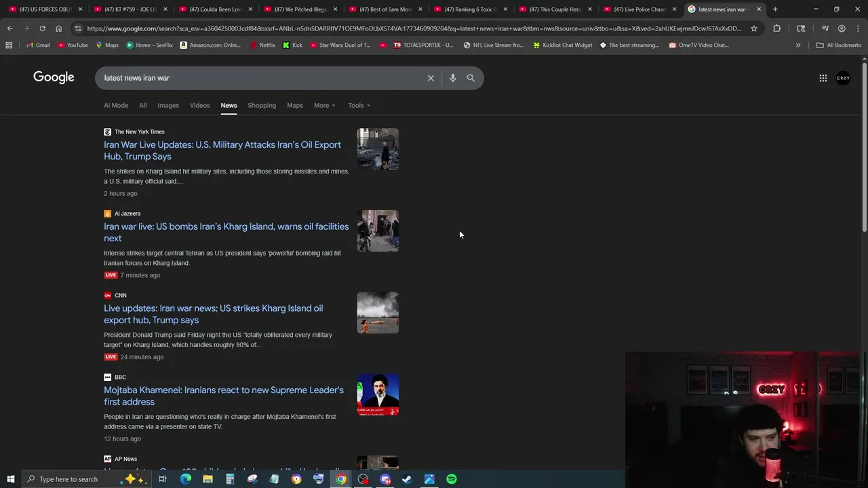Open NYT Iran War Live Updates headline
The height and width of the screenshot is (488, 868).
point(222,150)
